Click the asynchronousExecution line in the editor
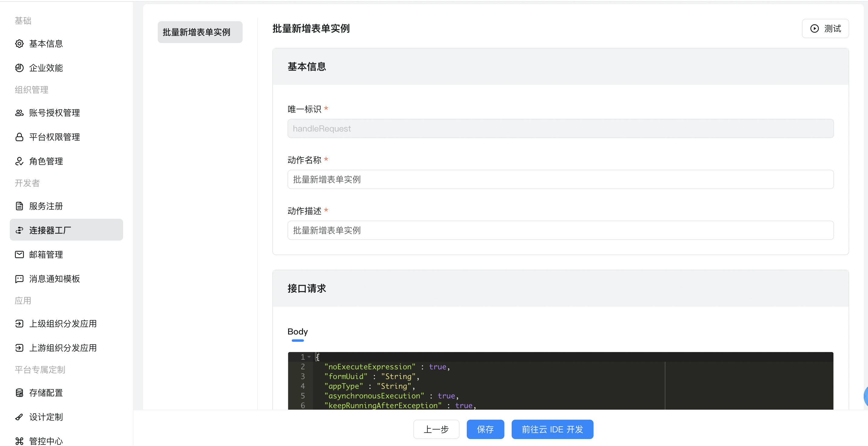The image size is (868, 446). [x=391, y=396]
